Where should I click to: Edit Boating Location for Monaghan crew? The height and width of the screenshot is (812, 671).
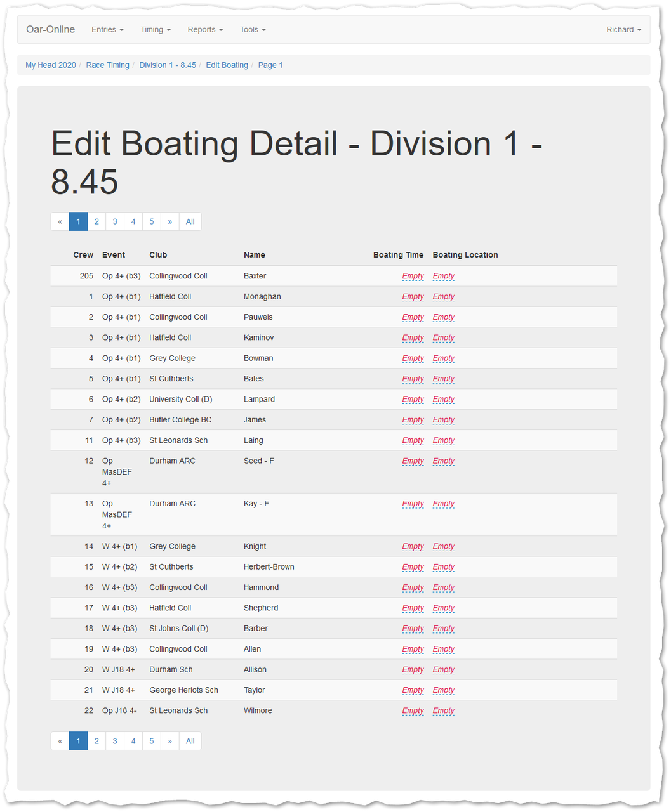[444, 297]
